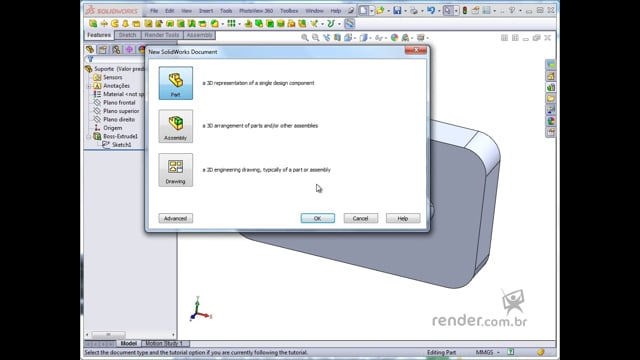This screenshot has height=360, width=640.
Task: Switch to the Sketch tab
Action: click(127, 35)
